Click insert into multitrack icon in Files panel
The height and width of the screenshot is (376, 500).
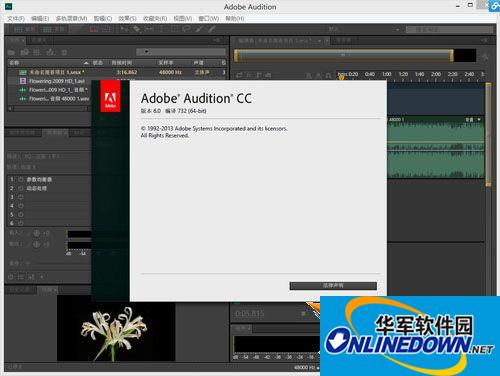(50, 52)
